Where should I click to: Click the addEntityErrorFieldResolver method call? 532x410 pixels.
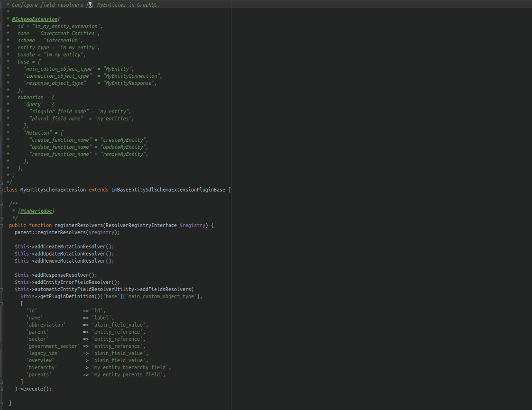pyautogui.click(x=73, y=282)
